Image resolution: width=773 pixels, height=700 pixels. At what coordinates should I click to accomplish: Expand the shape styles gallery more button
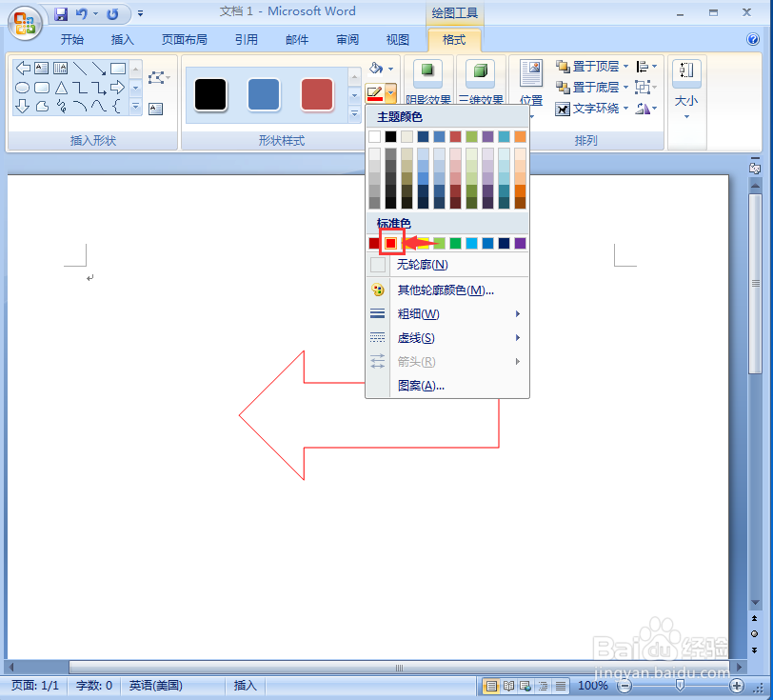tap(354, 114)
